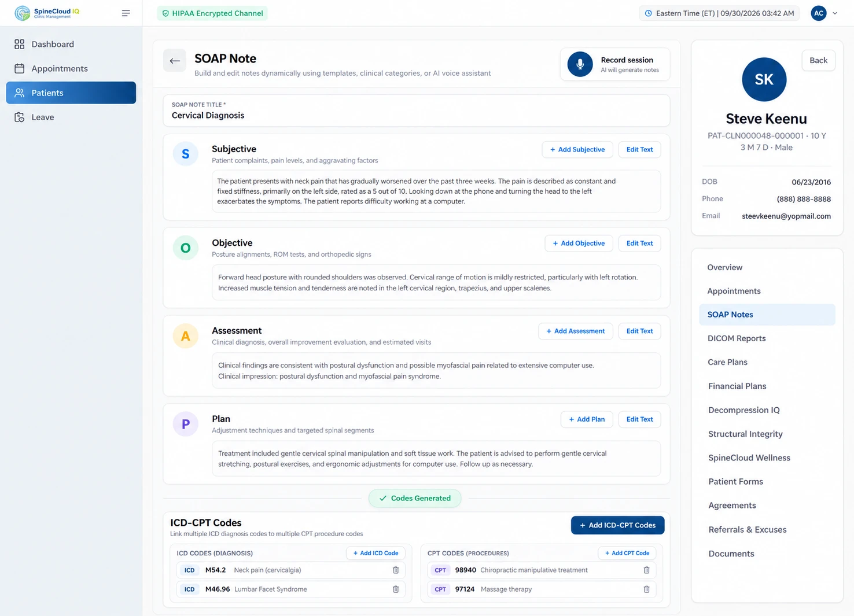Collapse the sidebar with the hamburger icon

(126, 13)
